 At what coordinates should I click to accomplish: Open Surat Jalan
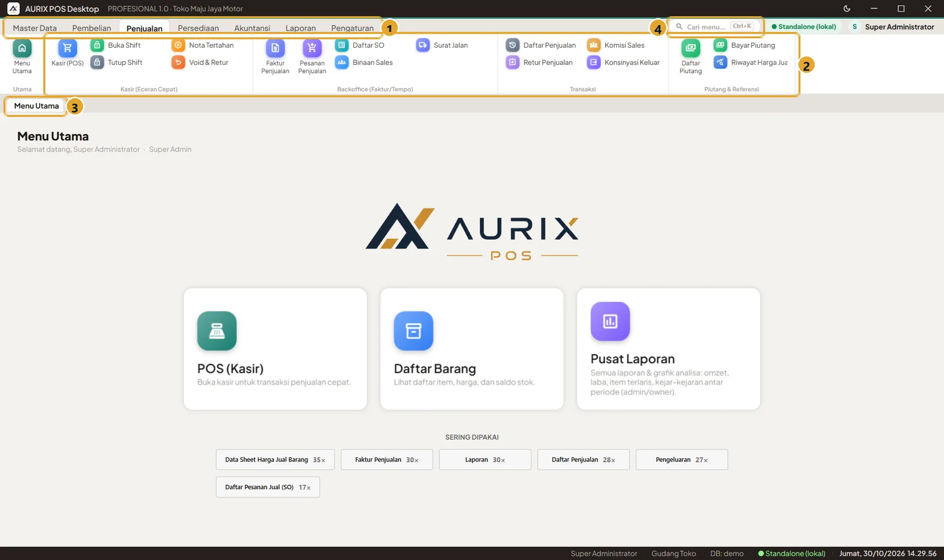click(442, 45)
